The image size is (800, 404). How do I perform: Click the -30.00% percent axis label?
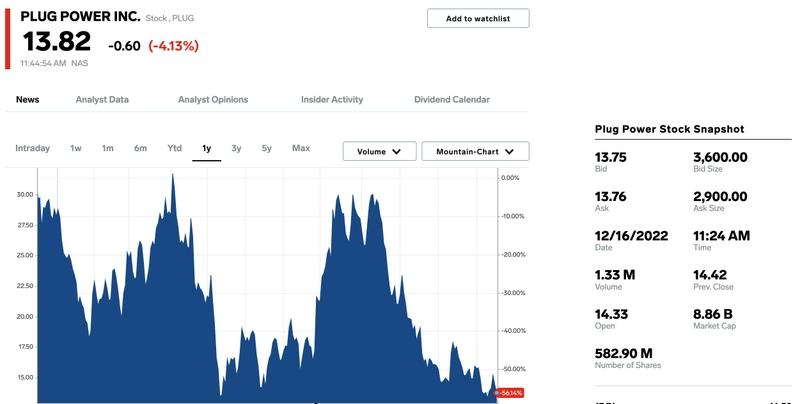(513, 293)
